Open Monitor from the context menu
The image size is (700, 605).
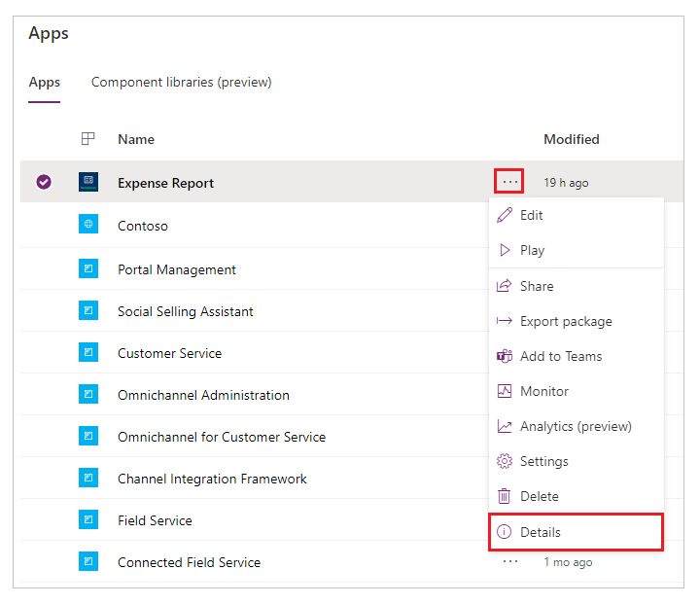[x=576, y=391]
